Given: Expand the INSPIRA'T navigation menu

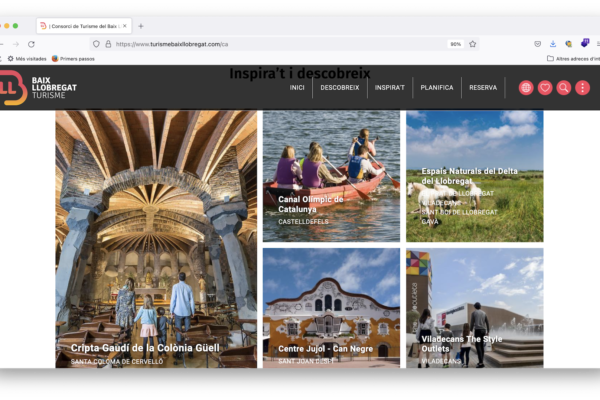Looking at the screenshot, I should (x=390, y=88).
